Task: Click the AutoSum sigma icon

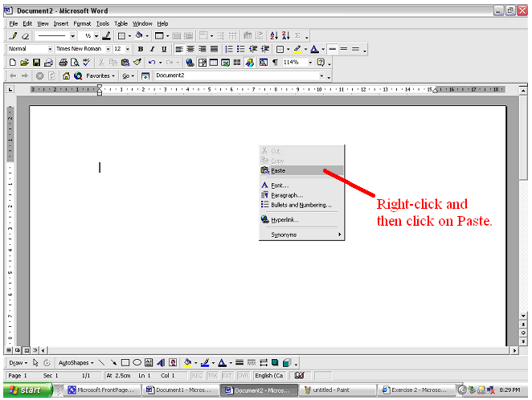Action: tap(297, 35)
